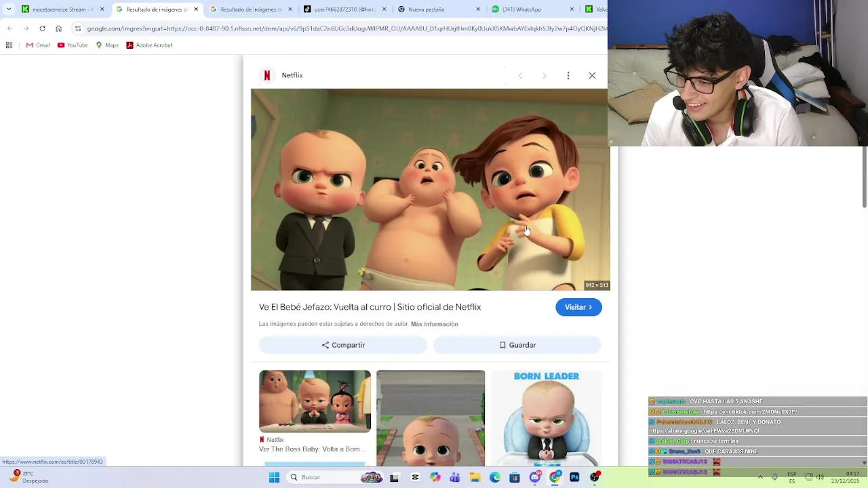Click the Compartir button

click(343, 345)
